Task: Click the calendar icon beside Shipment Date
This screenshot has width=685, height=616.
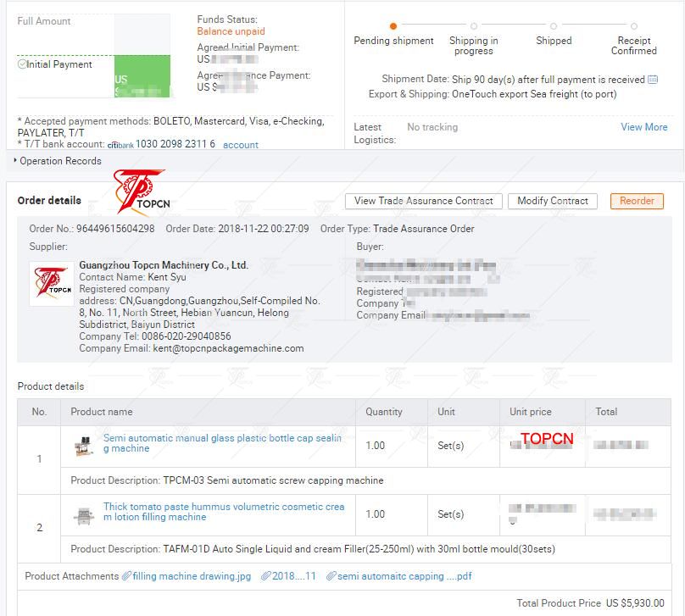Action: [653, 80]
